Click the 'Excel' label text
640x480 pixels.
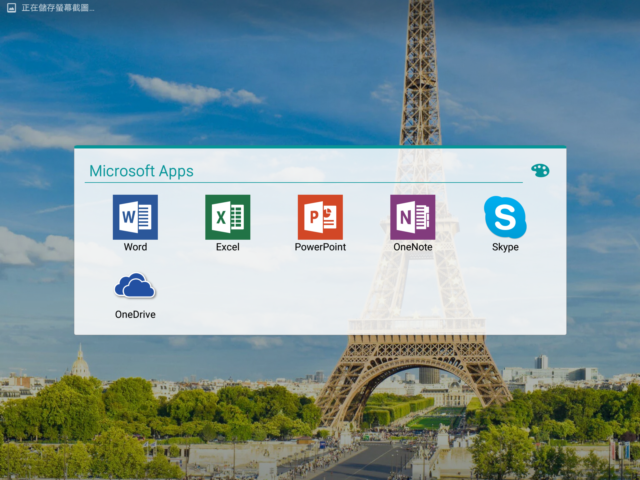pyautogui.click(x=228, y=247)
